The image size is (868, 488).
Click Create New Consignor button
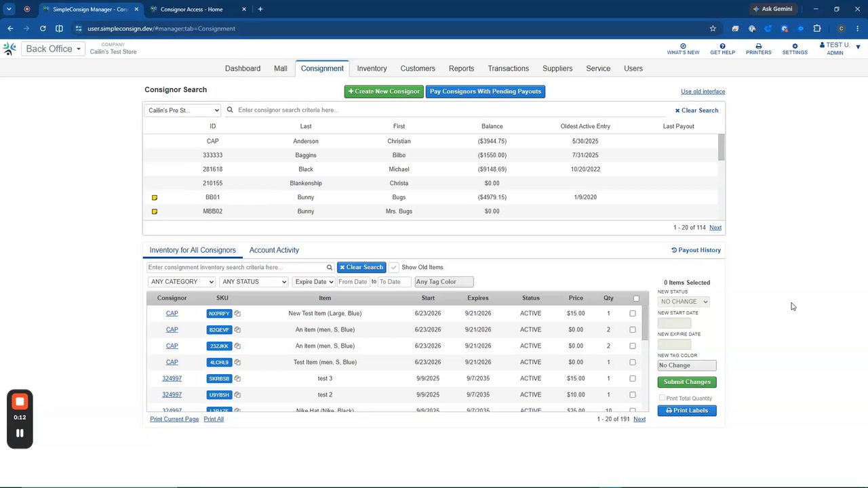pos(384,91)
